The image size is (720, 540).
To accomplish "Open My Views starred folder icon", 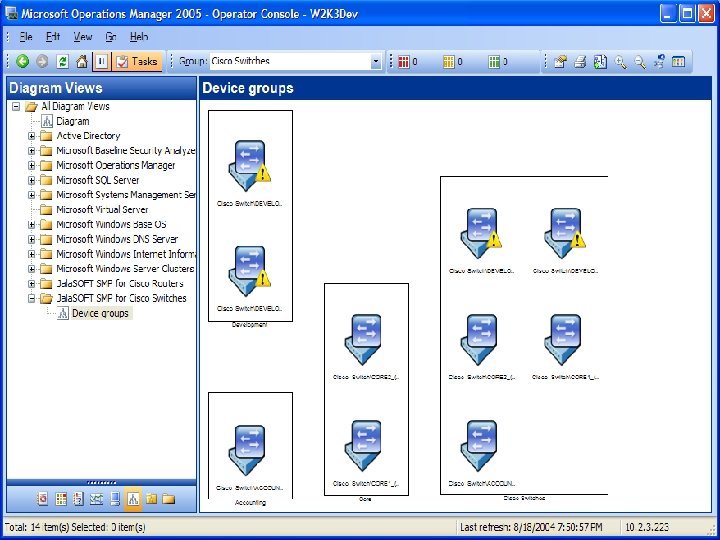I will click(151, 499).
